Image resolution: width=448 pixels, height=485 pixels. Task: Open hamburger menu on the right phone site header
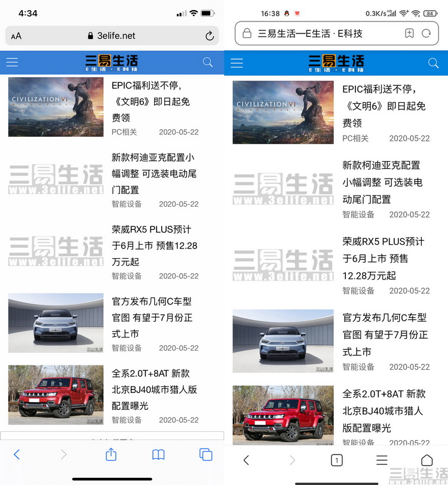pos(237,63)
